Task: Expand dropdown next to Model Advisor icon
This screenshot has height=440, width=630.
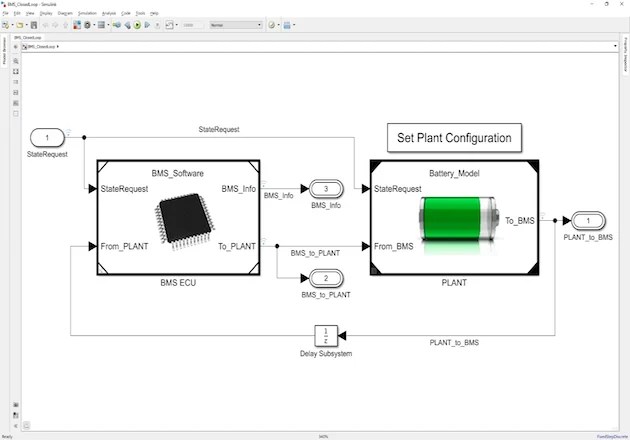Action: tap(278, 25)
